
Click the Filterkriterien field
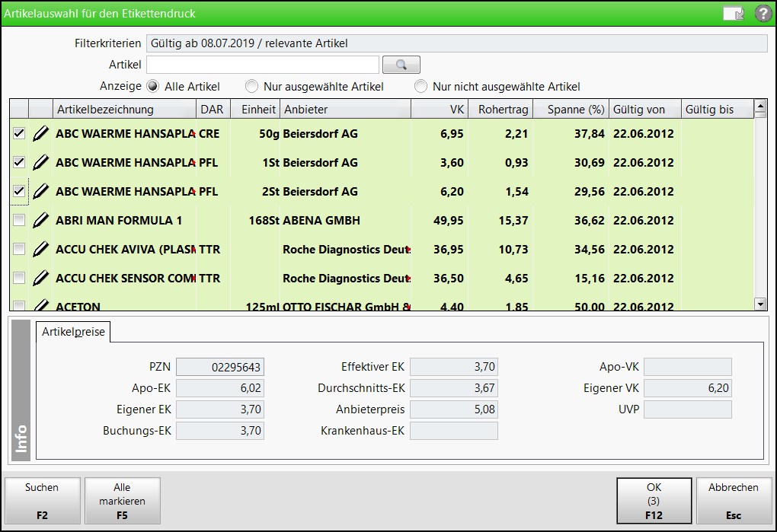pos(456,43)
